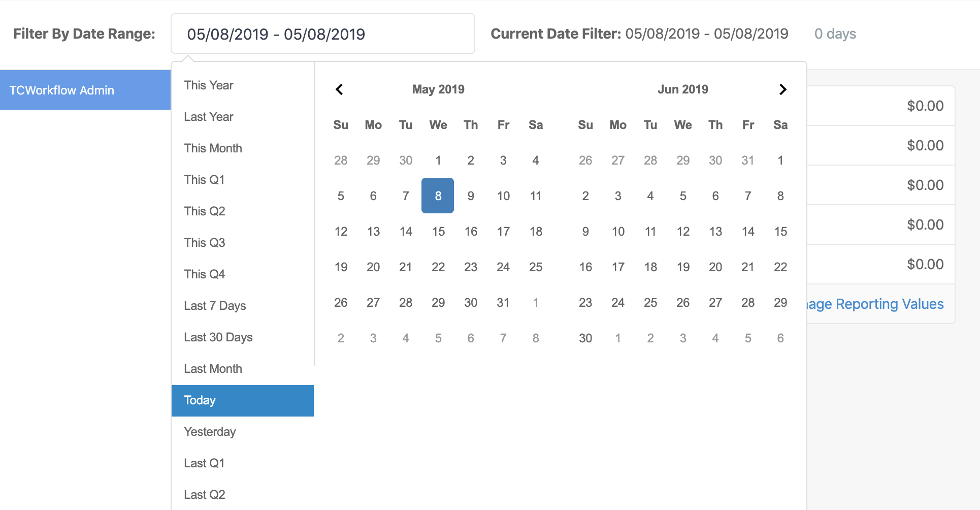Select June 21 in the calendar
The width and height of the screenshot is (980, 510).
747,267
